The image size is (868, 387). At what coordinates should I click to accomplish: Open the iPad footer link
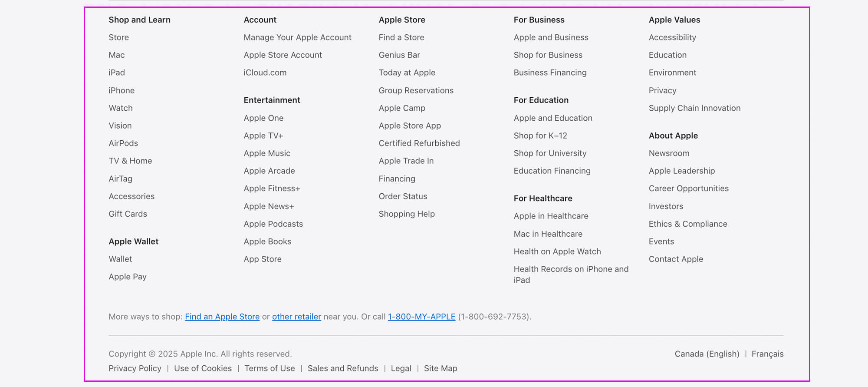116,73
